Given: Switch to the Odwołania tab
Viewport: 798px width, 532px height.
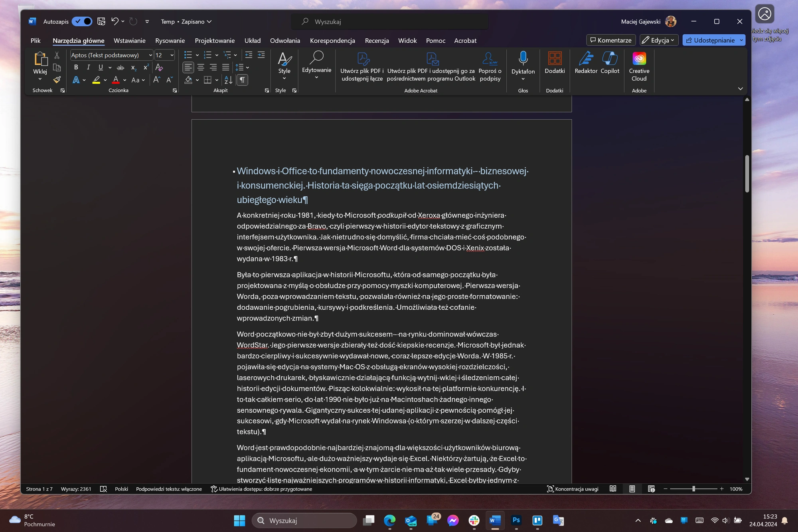Looking at the screenshot, I should pos(285,41).
